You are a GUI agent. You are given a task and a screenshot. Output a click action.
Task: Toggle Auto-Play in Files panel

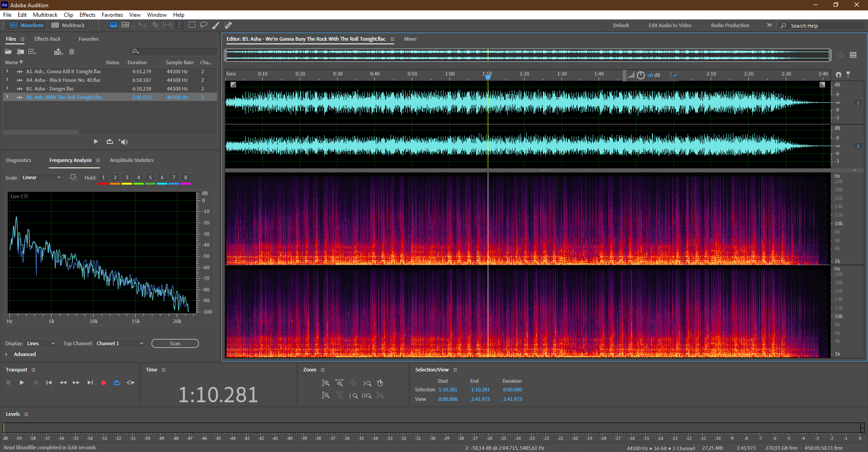click(123, 142)
